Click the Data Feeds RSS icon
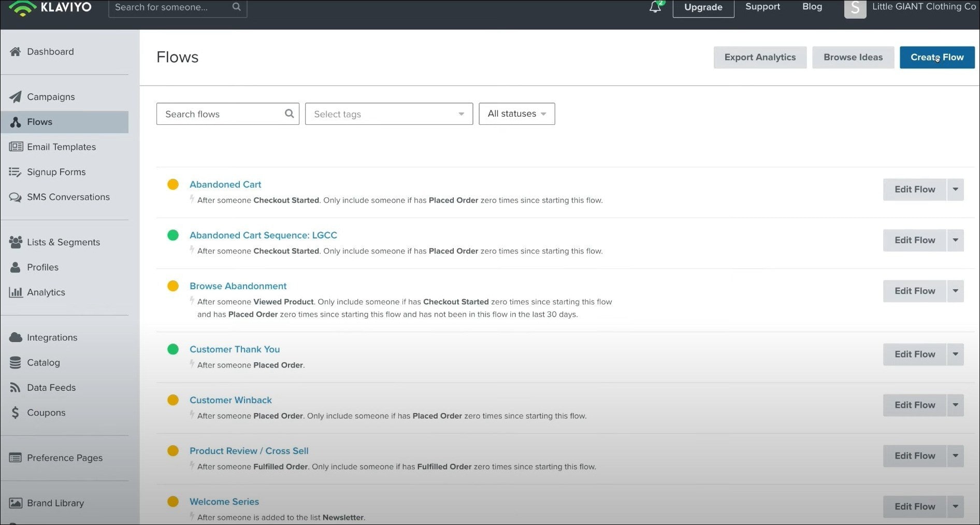The image size is (980, 525). 16,388
